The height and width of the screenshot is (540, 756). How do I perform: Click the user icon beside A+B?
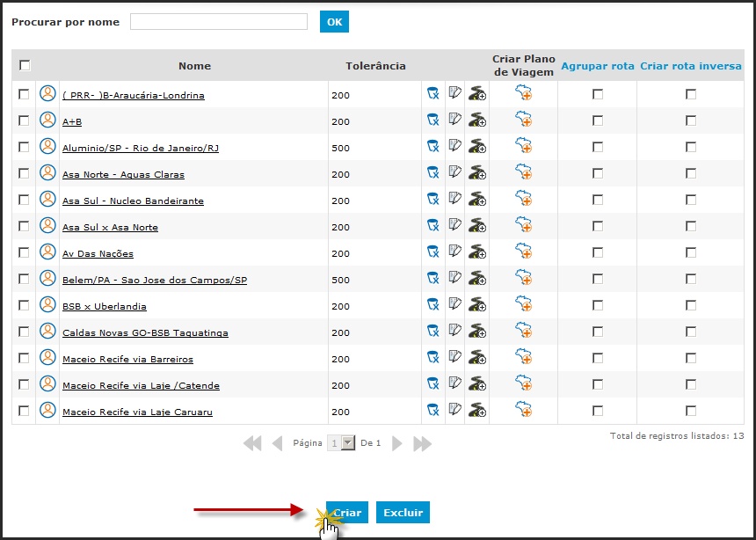[x=47, y=120]
